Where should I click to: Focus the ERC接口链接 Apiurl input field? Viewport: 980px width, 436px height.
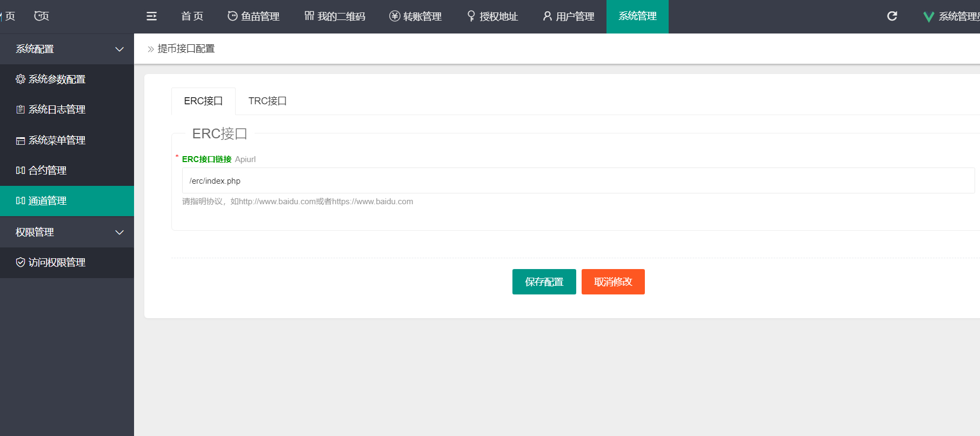tap(578, 180)
